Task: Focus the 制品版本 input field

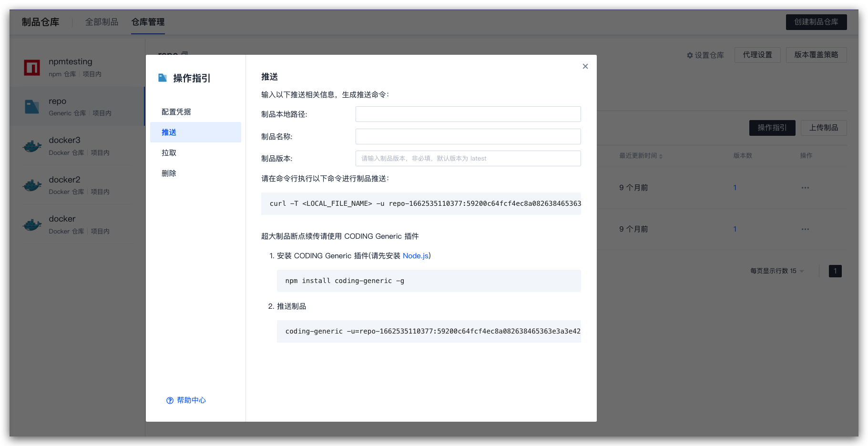Action: 468,158
